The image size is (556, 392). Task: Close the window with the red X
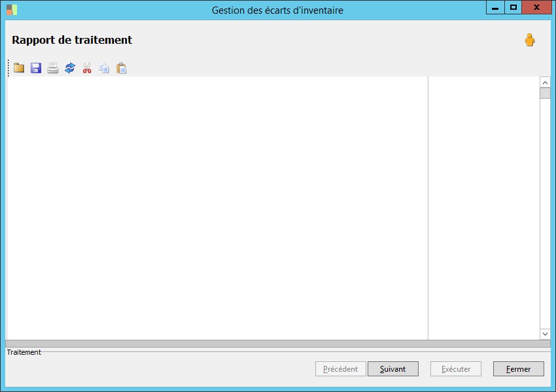(536, 7)
